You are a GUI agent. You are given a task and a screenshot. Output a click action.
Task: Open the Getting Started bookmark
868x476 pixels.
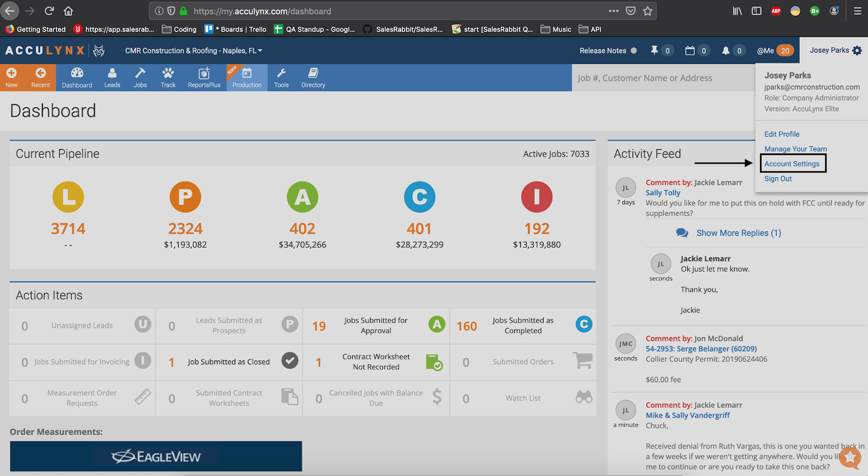coord(36,29)
